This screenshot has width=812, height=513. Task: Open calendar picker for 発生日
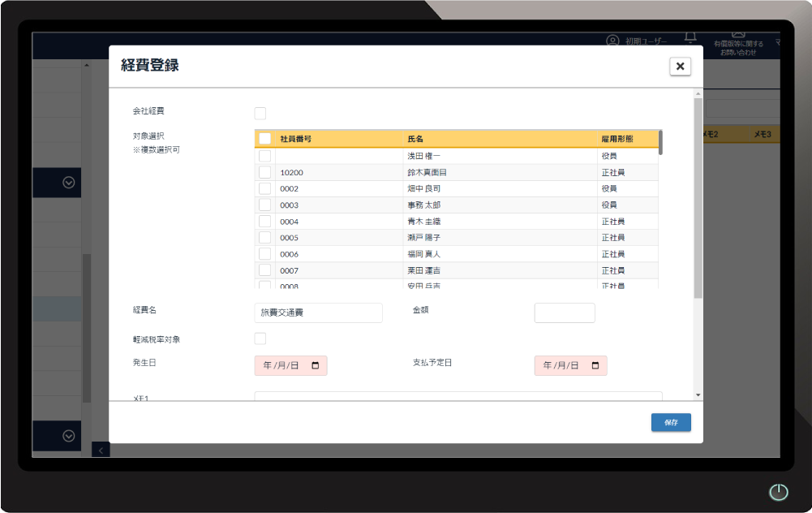pos(315,366)
